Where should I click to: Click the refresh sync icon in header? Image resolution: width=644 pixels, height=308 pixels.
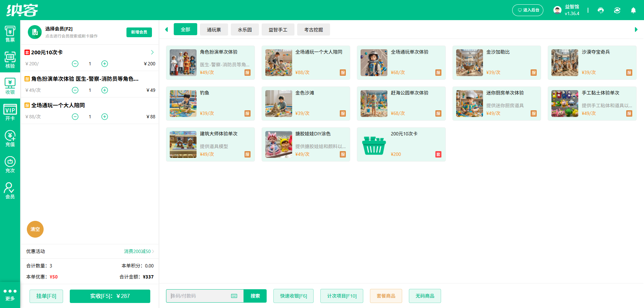[x=617, y=10]
